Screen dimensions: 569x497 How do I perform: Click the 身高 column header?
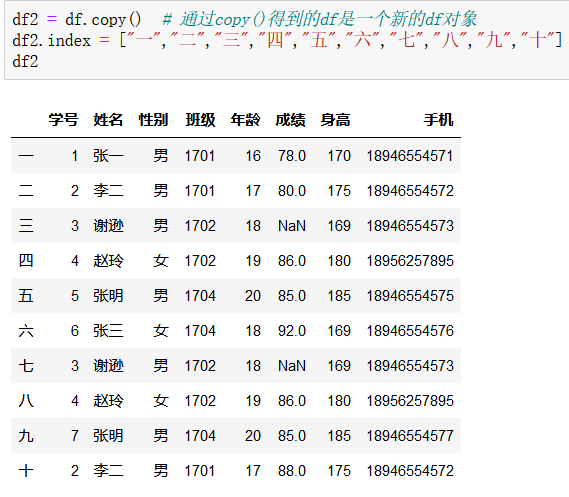pos(336,120)
